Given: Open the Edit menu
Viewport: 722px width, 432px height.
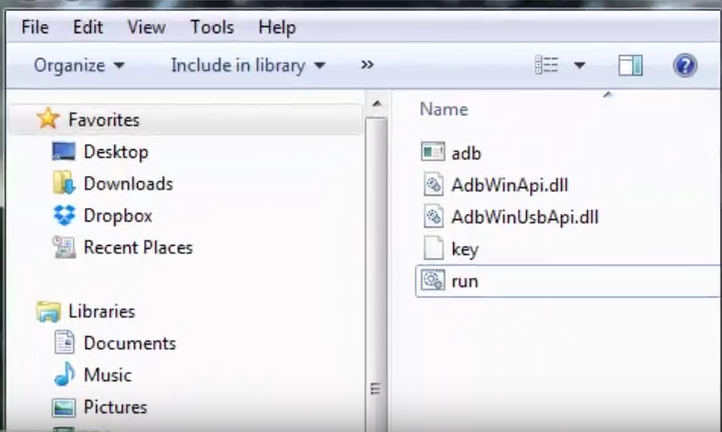Looking at the screenshot, I should [x=88, y=27].
